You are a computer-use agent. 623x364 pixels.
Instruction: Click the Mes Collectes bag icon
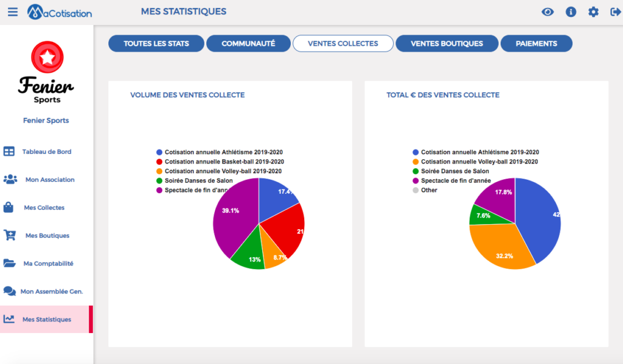pos(9,207)
